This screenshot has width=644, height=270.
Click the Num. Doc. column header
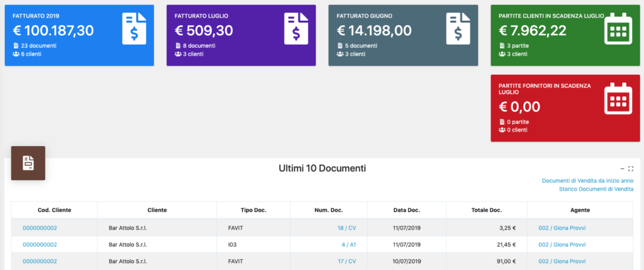328,210
